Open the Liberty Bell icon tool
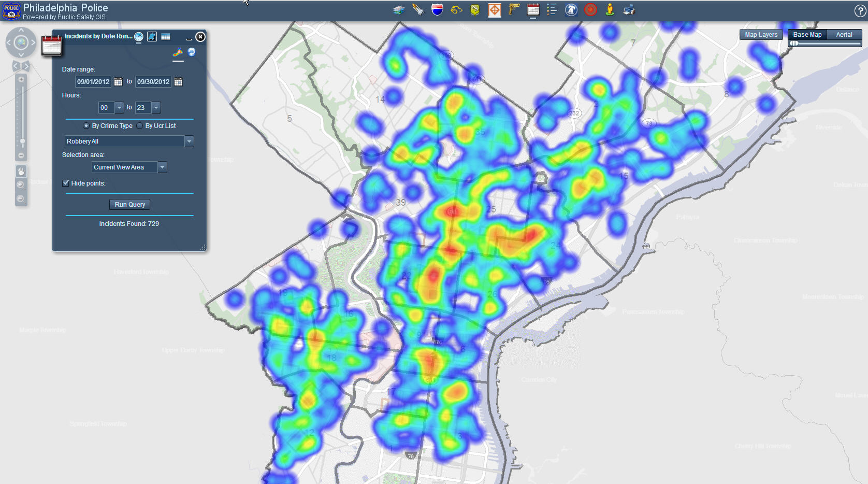 tap(571, 9)
